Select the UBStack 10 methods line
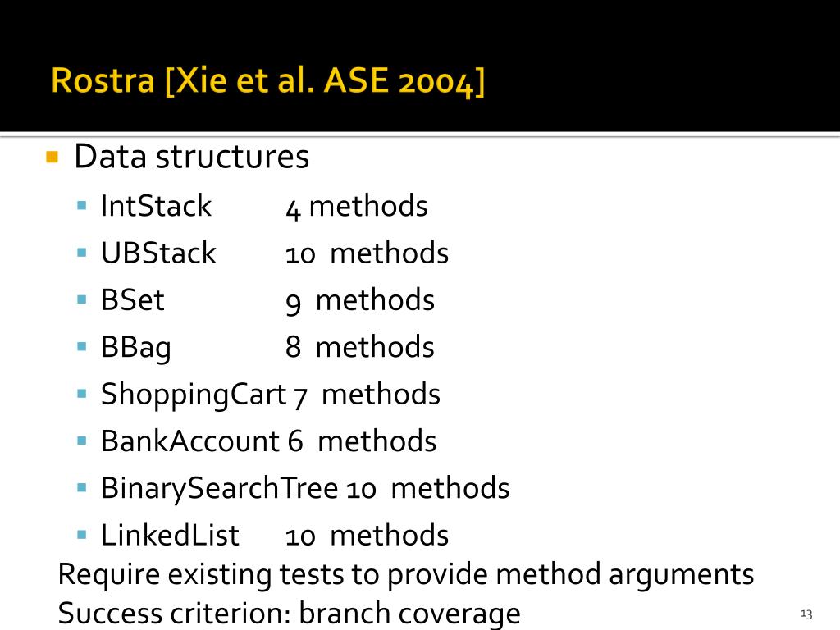Screen dimensions: 840x630 pos(274,253)
